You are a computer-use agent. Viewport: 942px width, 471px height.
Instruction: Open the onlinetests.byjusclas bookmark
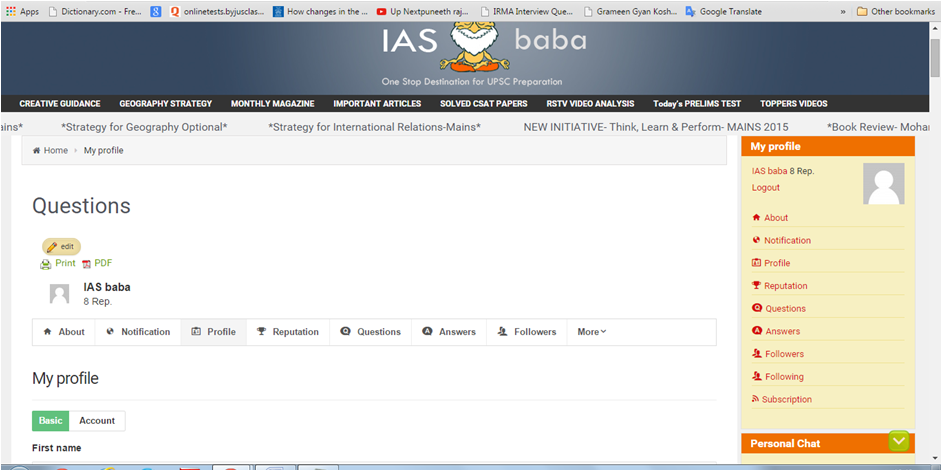(217, 11)
